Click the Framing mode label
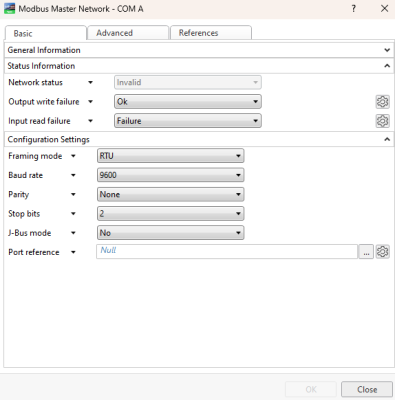Image resolution: width=395 pixels, height=400 pixels. click(x=35, y=156)
